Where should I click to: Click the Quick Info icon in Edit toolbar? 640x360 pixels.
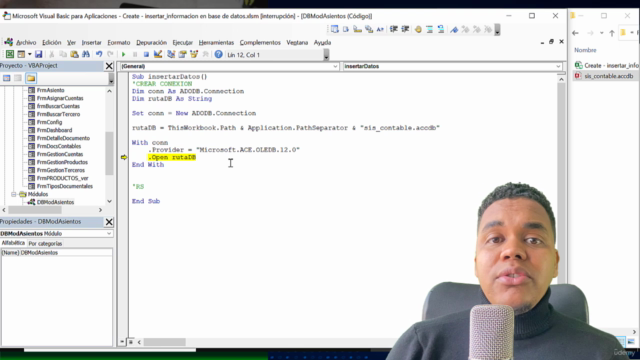(x=357, y=29)
